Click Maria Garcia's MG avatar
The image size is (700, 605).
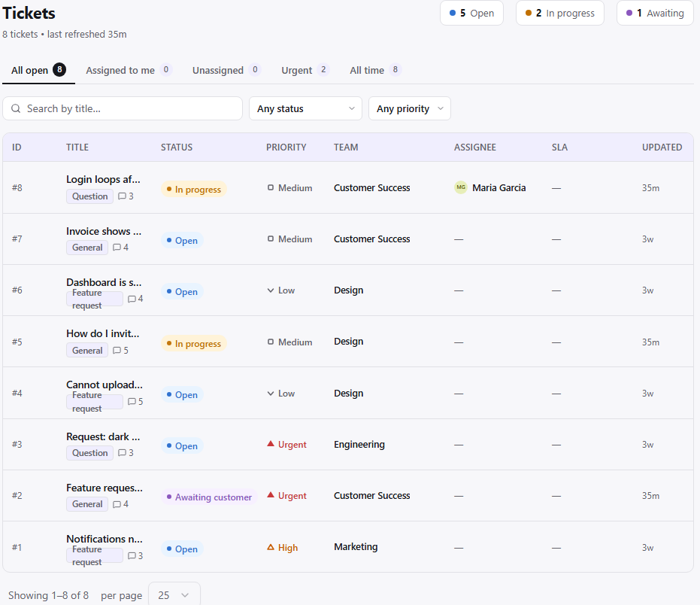point(461,187)
